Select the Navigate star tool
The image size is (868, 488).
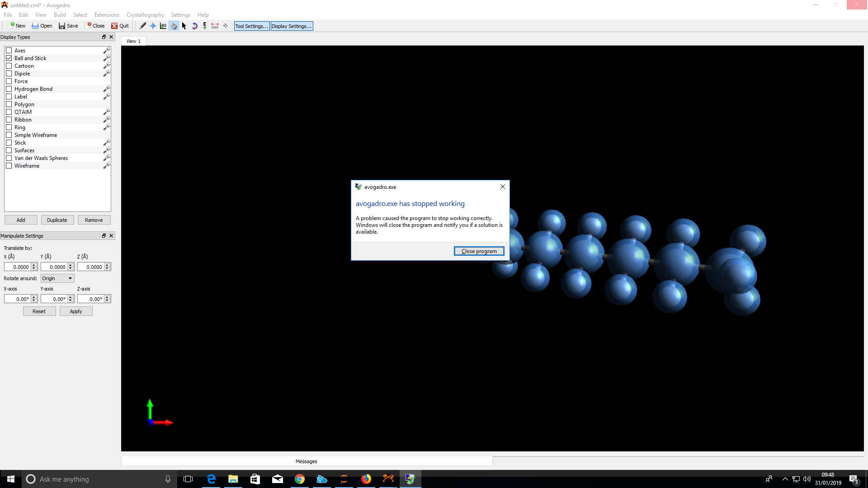point(153,26)
